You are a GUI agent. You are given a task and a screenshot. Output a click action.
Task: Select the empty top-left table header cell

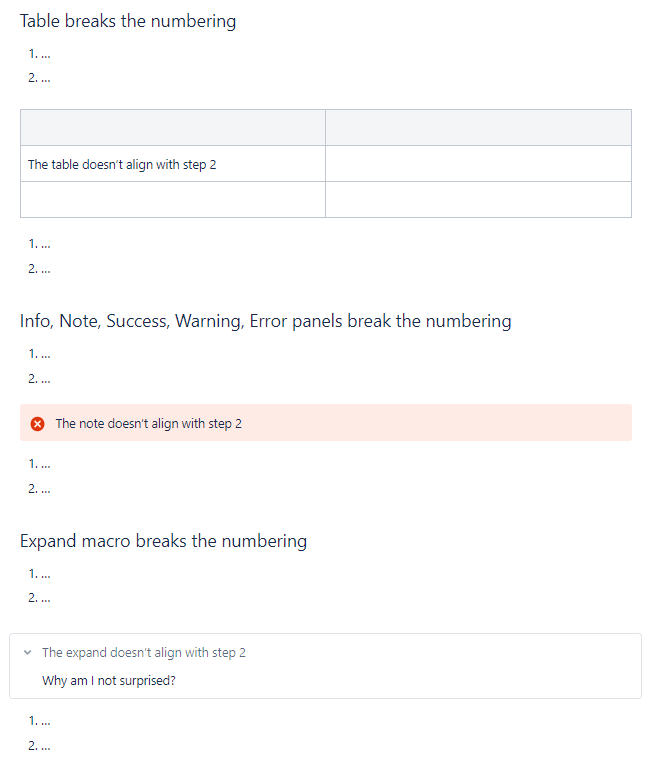173,128
